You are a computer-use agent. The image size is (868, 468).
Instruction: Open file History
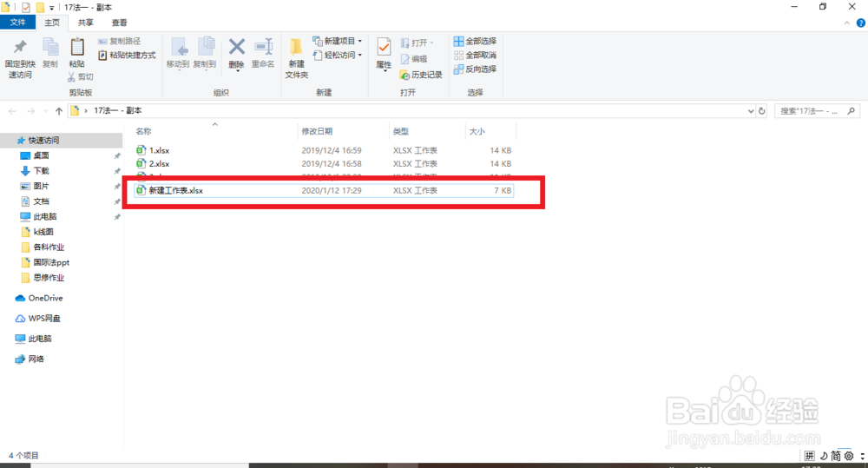point(421,75)
